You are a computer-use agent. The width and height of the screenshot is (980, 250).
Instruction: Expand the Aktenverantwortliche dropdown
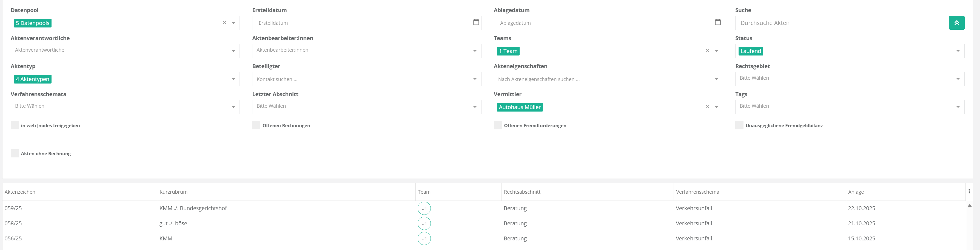pyautogui.click(x=233, y=51)
